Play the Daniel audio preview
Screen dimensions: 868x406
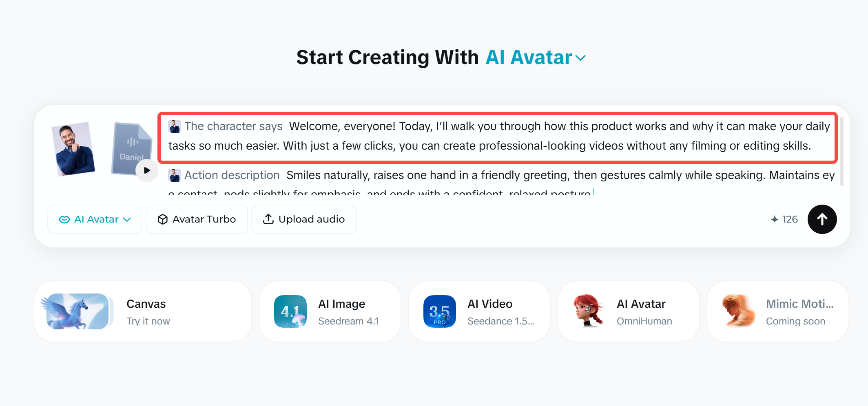click(147, 170)
